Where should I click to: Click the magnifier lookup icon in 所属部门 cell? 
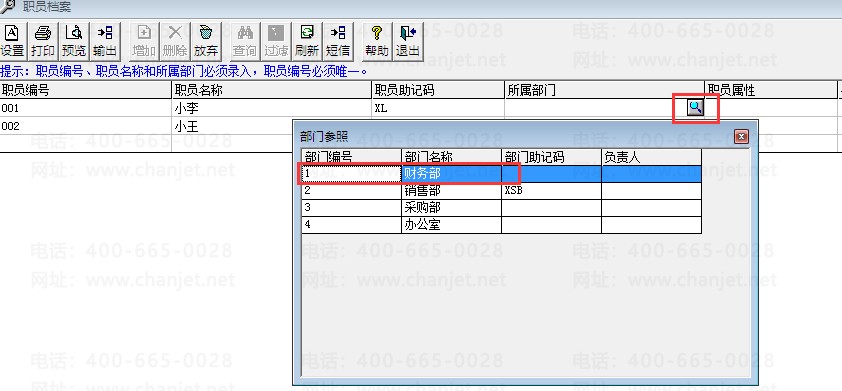tap(695, 108)
